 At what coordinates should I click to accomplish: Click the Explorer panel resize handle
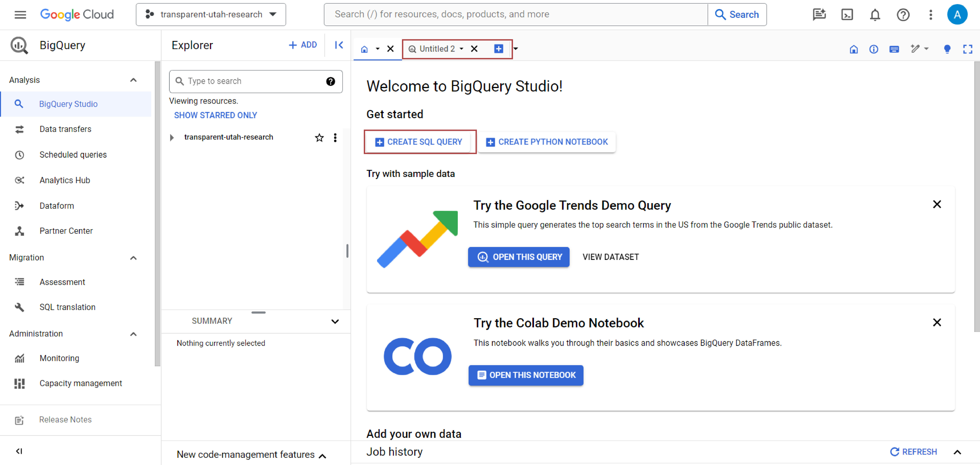[347, 251]
